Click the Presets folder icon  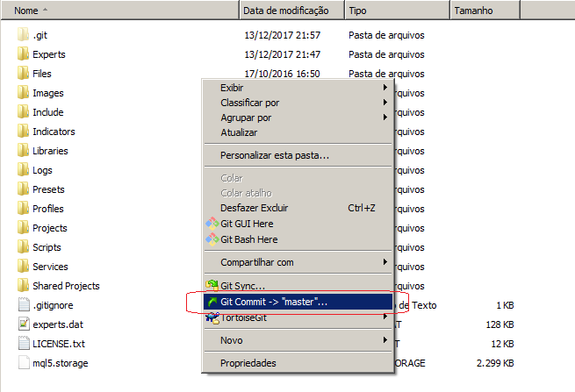pyautogui.click(x=23, y=189)
